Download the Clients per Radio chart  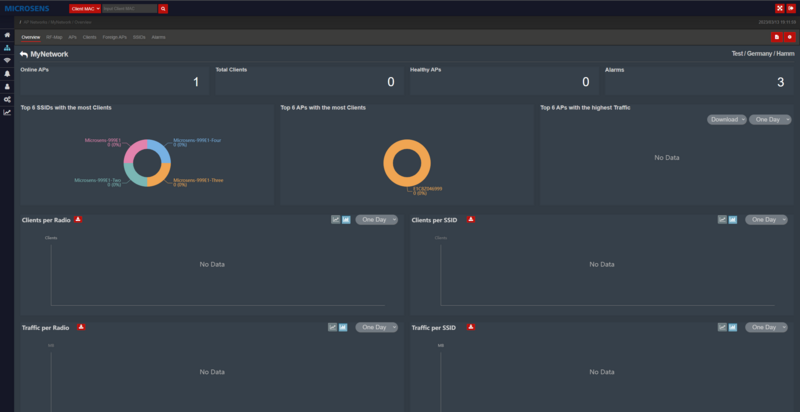point(79,218)
